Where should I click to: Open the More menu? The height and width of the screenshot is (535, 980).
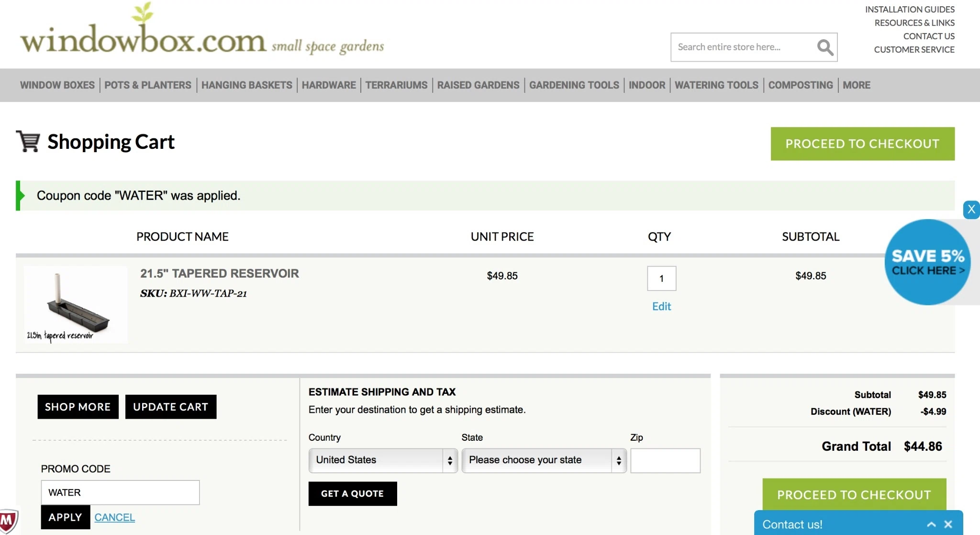(857, 85)
